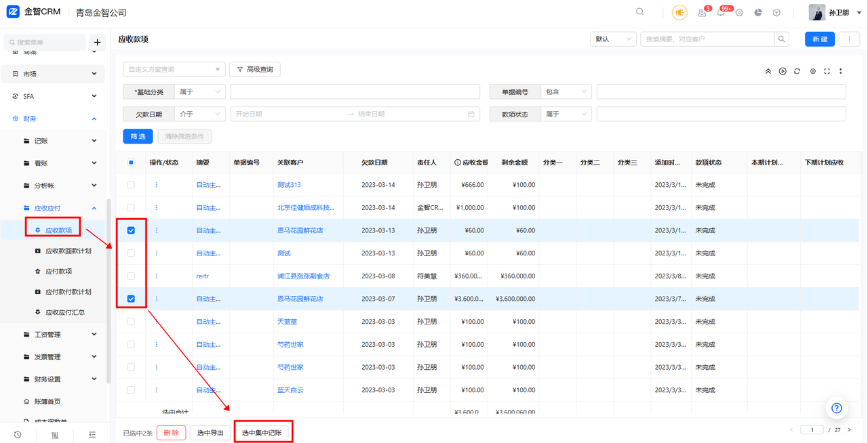Uncheck the 恩马花园鲜花店 2023-03-07 row checkbox
This screenshot has height=443, width=868.
click(131, 299)
